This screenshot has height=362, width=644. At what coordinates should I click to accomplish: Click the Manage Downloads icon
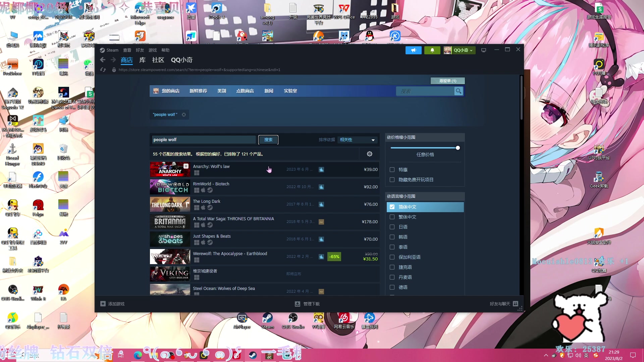(x=297, y=304)
